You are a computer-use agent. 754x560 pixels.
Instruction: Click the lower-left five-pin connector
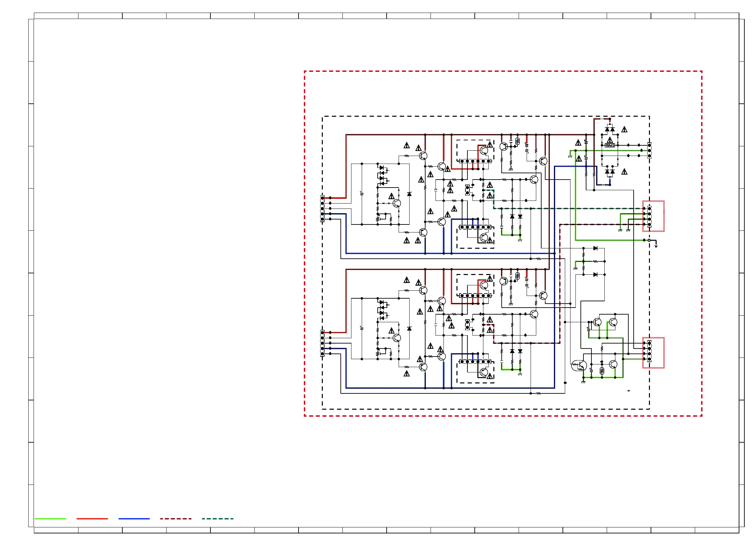(x=322, y=343)
